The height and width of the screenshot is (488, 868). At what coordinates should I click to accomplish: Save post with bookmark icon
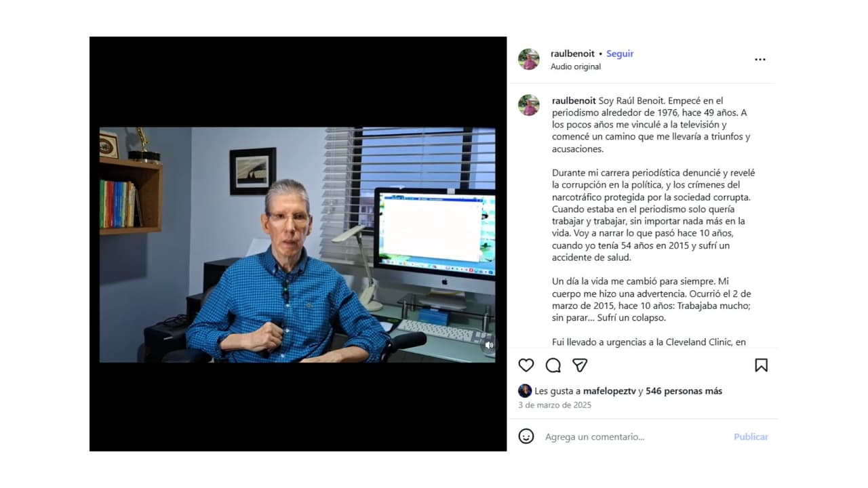(761, 365)
